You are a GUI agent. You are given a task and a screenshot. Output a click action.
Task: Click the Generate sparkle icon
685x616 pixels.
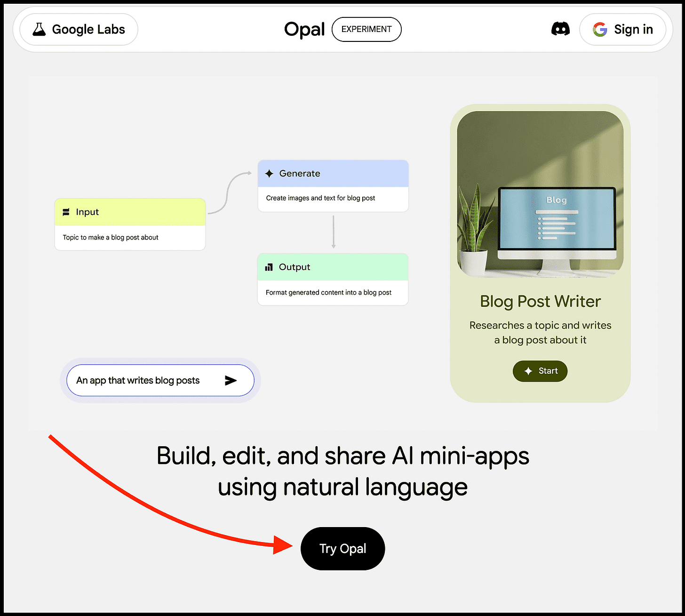coord(269,174)
